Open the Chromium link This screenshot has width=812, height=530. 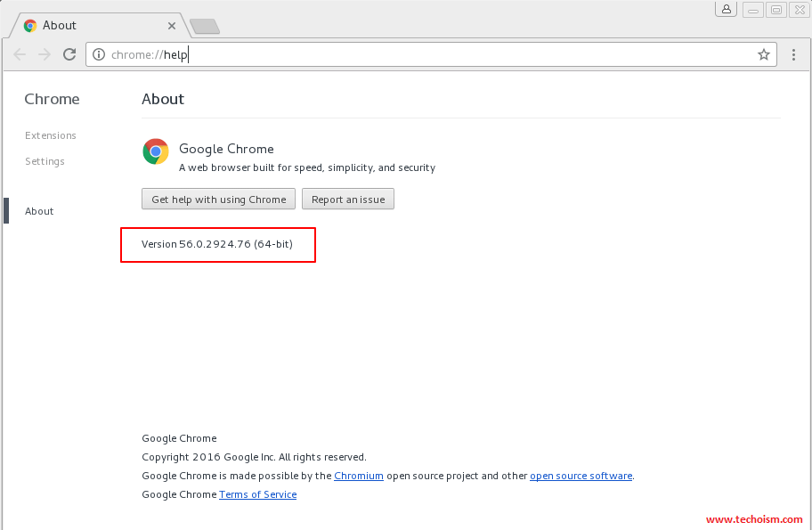(x=359, y=476)
